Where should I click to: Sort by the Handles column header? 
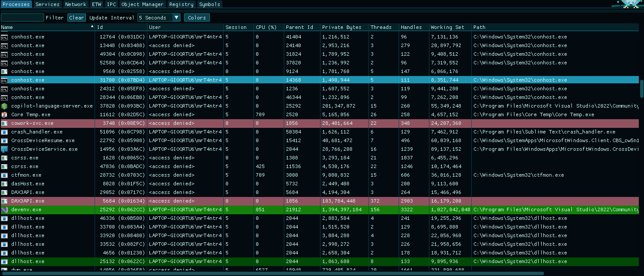[414, 27]
